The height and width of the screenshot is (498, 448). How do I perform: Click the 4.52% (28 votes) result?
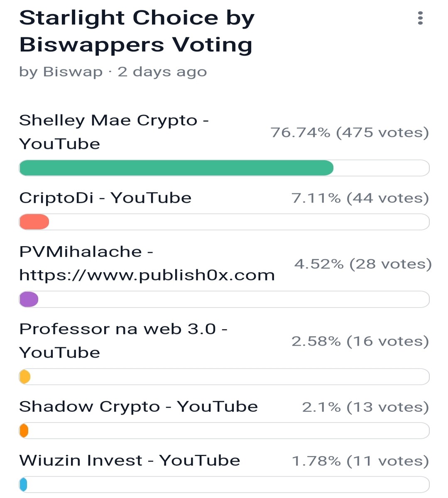363,264
